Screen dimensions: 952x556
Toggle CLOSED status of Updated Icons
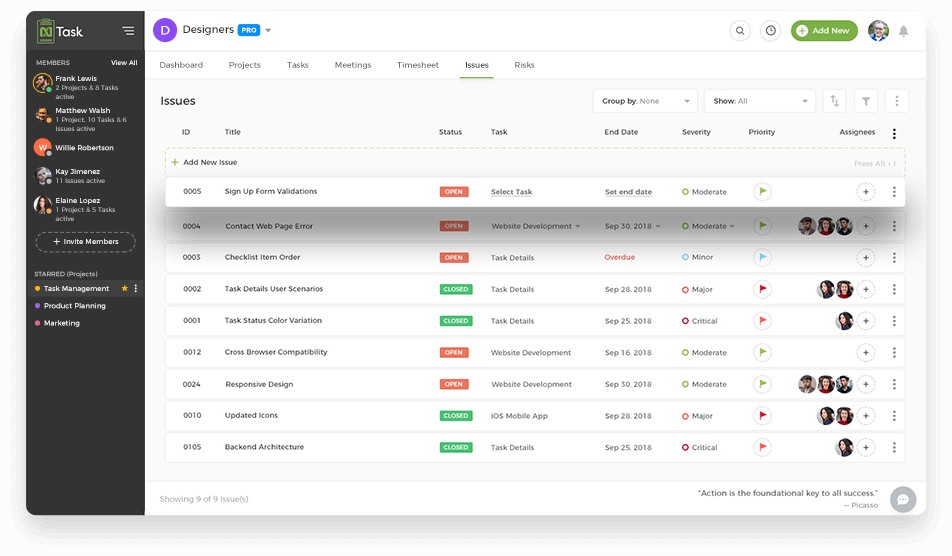tap(456, 416)
